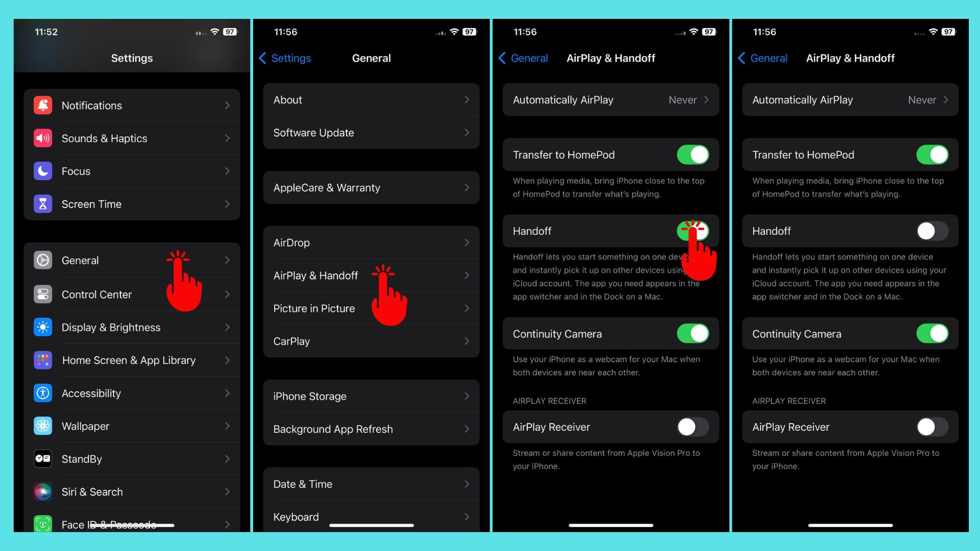Tap Automatically AirPlay set to Never
The height and width of the screenshot is (551, 980).
(610, 99)
